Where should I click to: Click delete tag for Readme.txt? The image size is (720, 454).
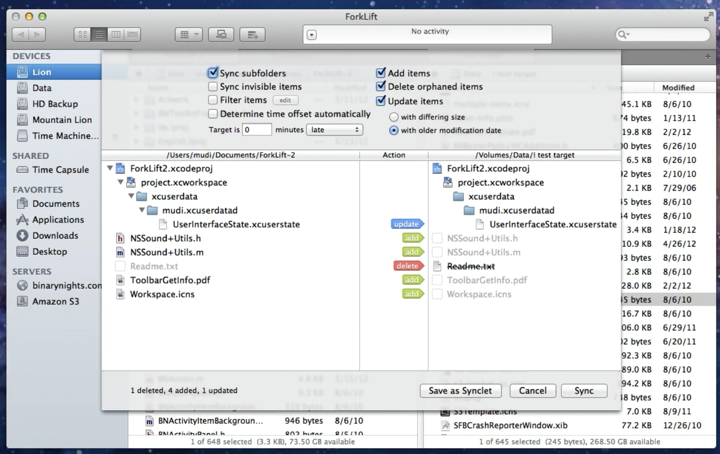pos(408,266)
